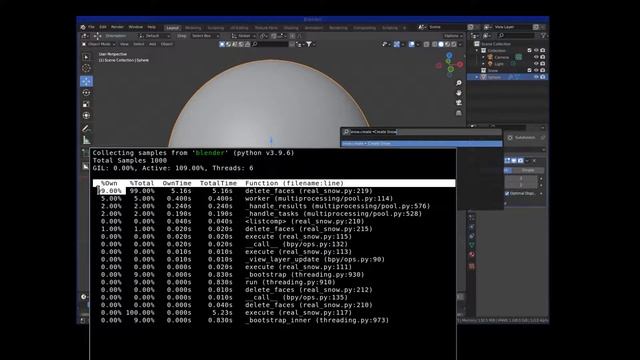
Task: Open the viewport shading options arrow
Action: click(460, 44)
